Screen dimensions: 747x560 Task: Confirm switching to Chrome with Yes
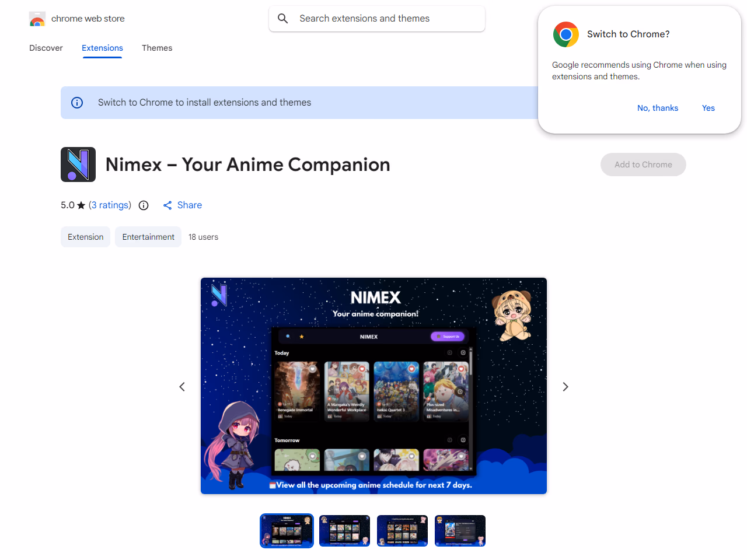click(708, 108)
